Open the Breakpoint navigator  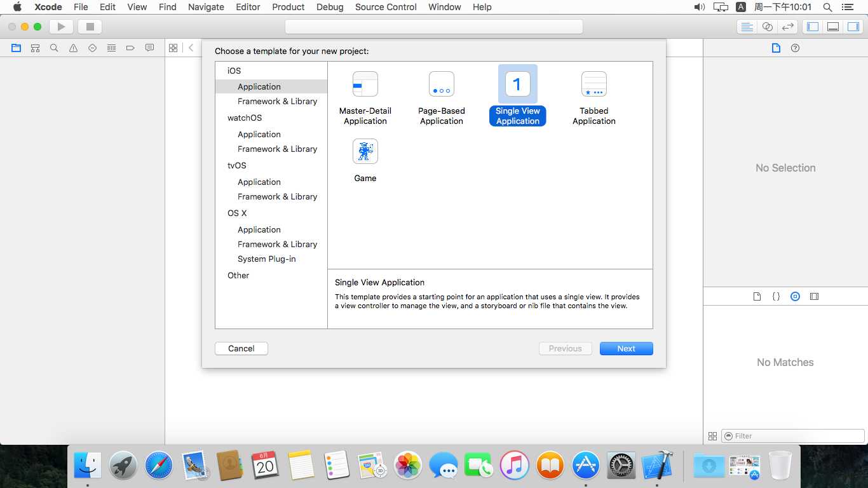click(x=130, y=48)
